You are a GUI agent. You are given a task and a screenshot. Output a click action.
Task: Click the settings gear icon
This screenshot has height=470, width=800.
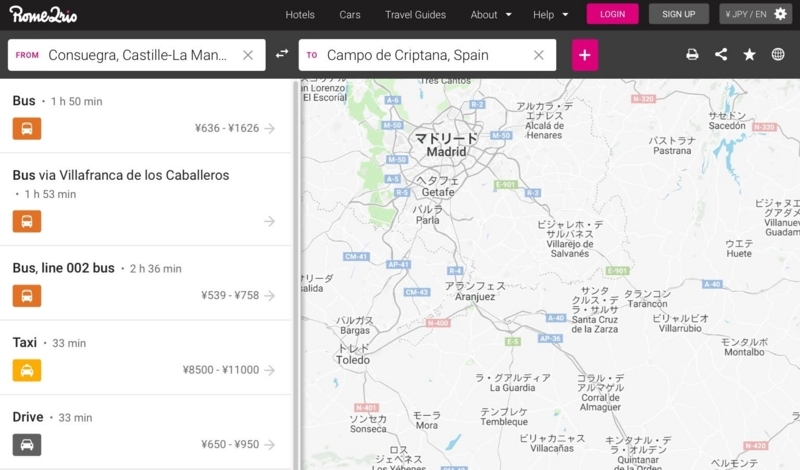tap(780, 14)
